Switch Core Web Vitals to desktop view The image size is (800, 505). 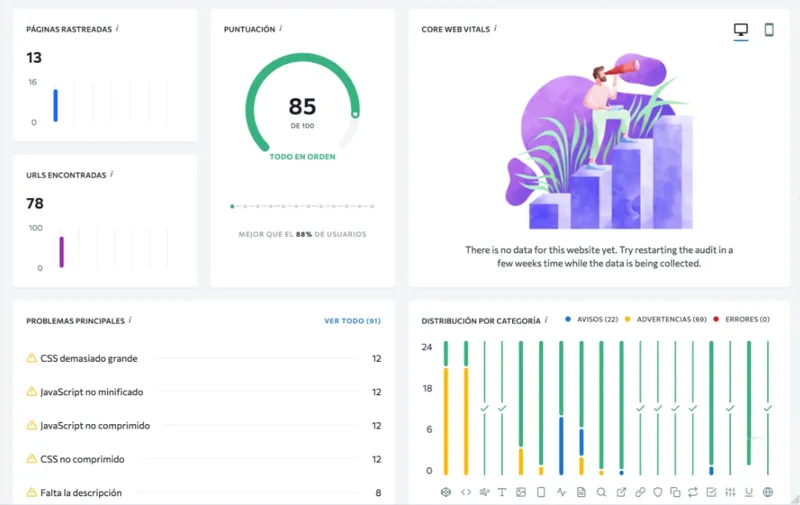click(x=741, y=30)
